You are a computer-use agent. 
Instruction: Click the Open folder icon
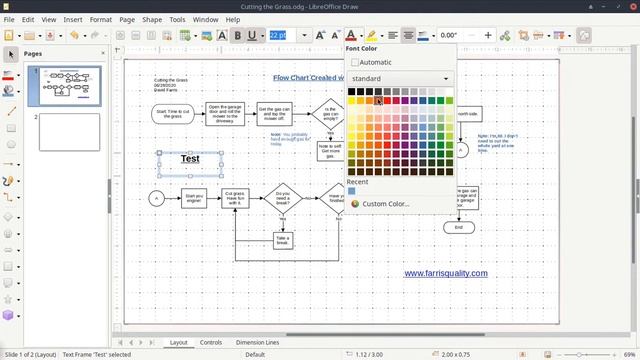29,36
